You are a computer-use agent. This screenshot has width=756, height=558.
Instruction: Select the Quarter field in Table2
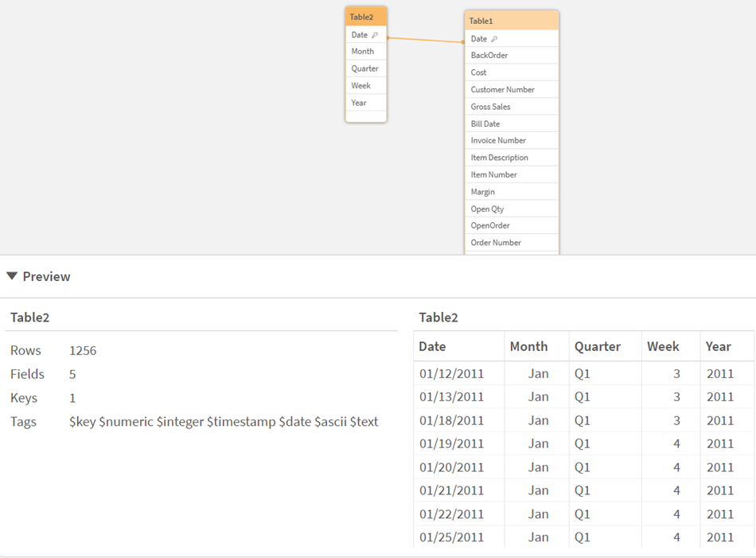pyautogui.click(x=364, y=68)
